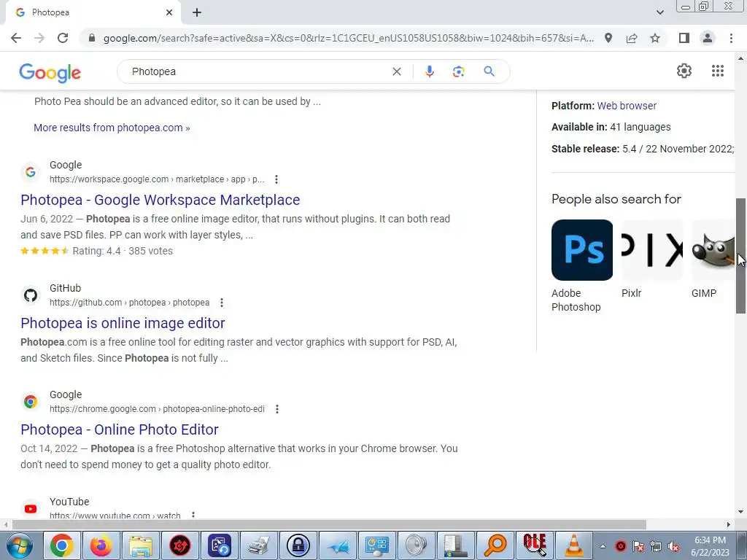Click YouTube favicon in results
Viewport: 747px width, 560px height.
31,508
